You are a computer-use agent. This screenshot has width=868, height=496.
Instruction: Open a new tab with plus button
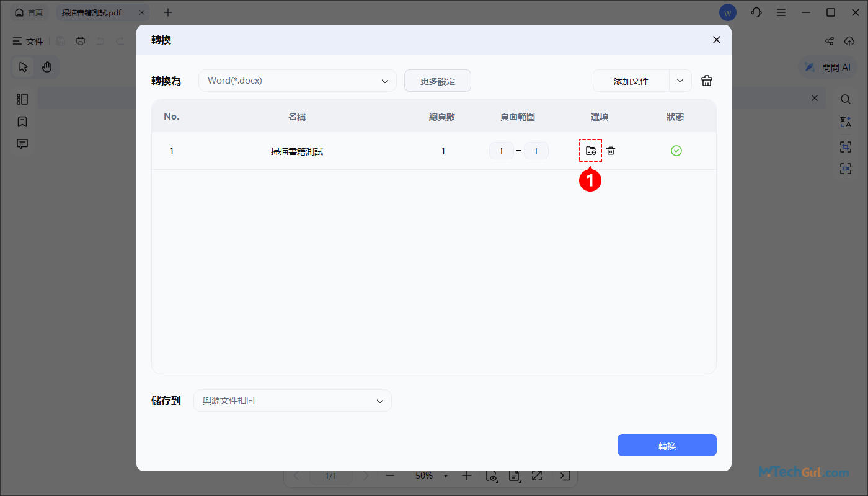tap(168, 12)
